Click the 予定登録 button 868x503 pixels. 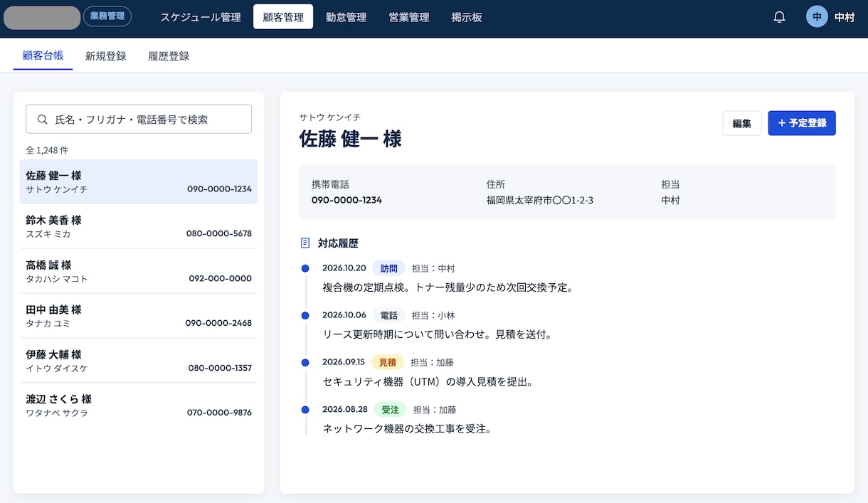click(802, 123)
